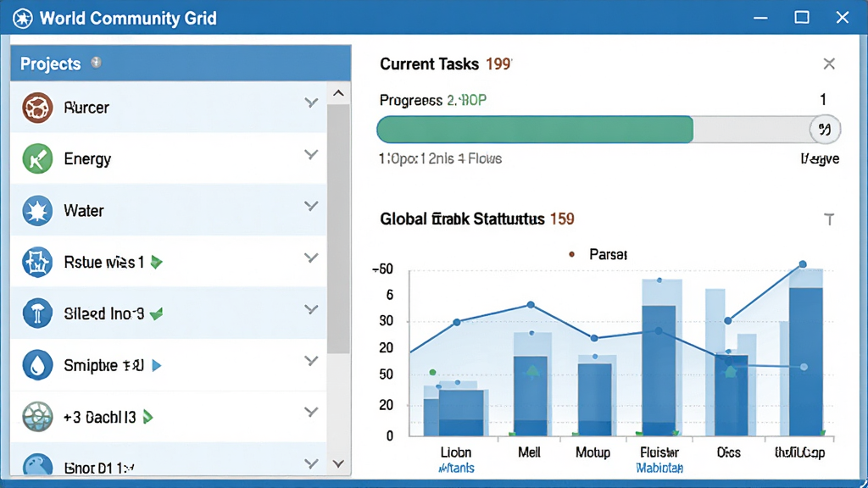
Task: Close the World Community Grid window
Action: coord(842,18)
